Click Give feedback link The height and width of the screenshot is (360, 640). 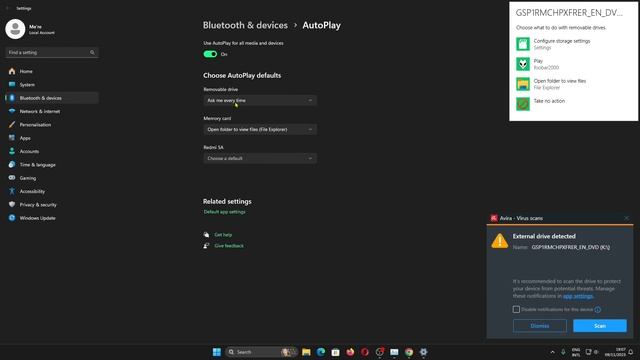click(229, 246)
